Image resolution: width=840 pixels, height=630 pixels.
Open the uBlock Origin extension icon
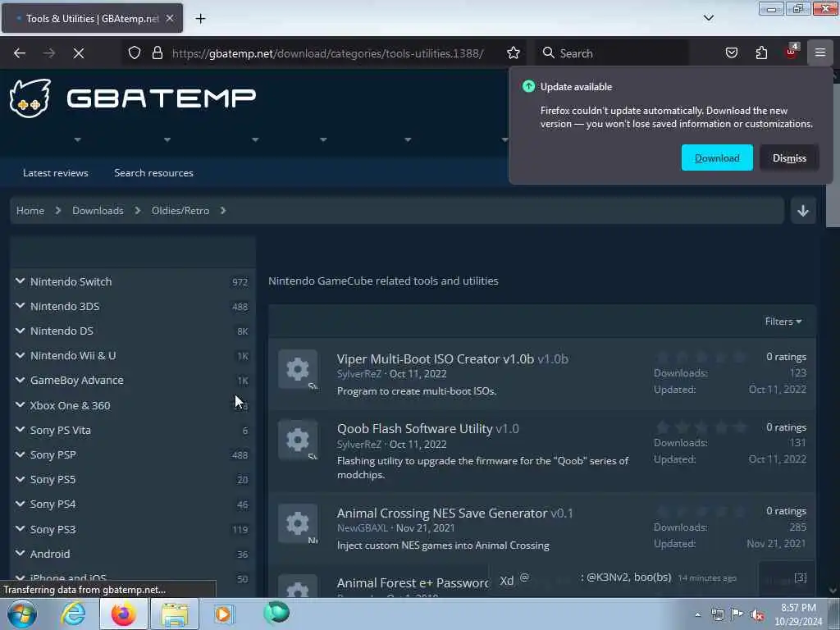[x=792, y=52]
